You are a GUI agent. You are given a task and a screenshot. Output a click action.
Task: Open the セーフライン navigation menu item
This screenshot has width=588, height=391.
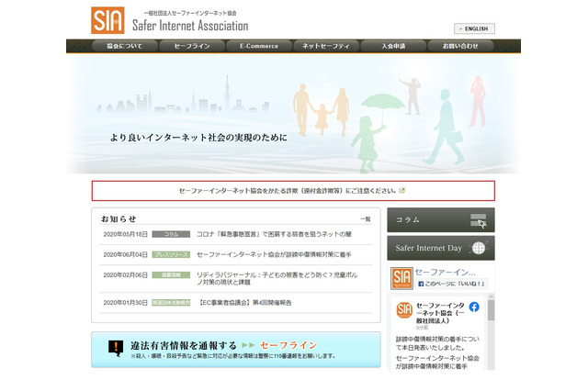(192, 46)
